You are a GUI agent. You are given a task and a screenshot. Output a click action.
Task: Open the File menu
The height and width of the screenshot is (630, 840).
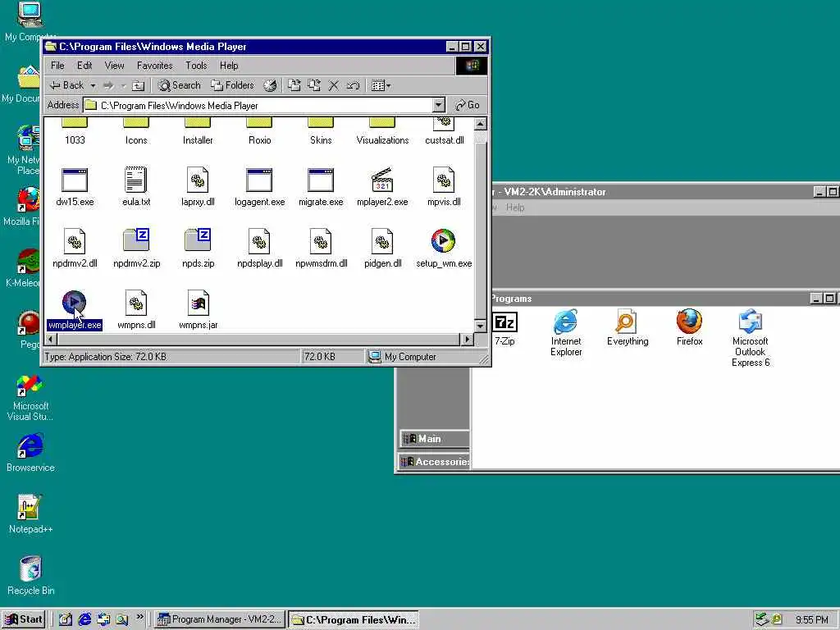coord(57,66)
